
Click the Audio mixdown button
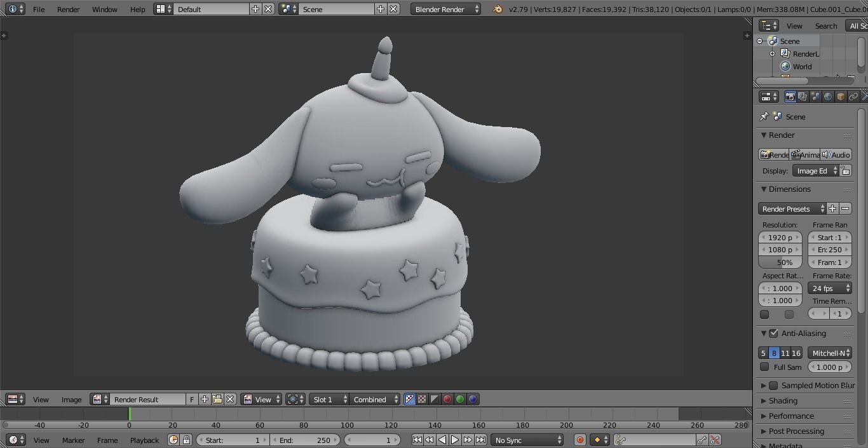[x=836, y=155]
